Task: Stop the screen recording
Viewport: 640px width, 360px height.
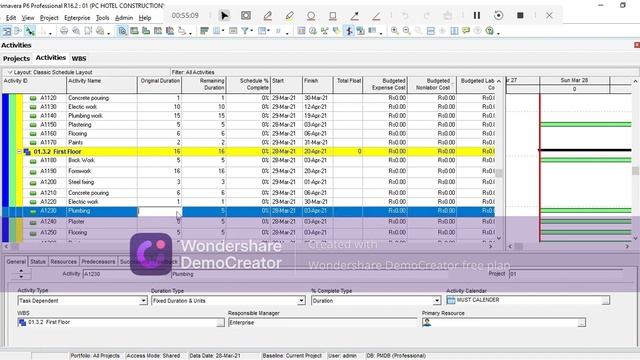Action: click(x=520, y=16)
